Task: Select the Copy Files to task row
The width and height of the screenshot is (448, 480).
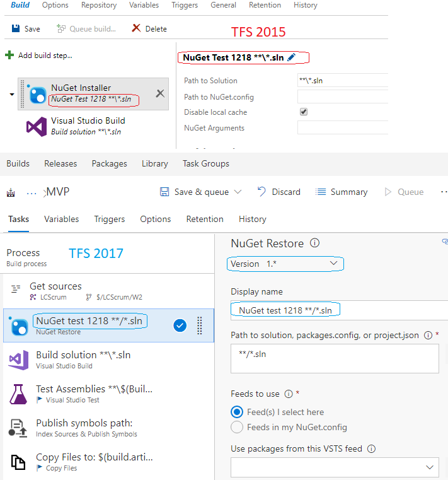Action: (108, 462)
